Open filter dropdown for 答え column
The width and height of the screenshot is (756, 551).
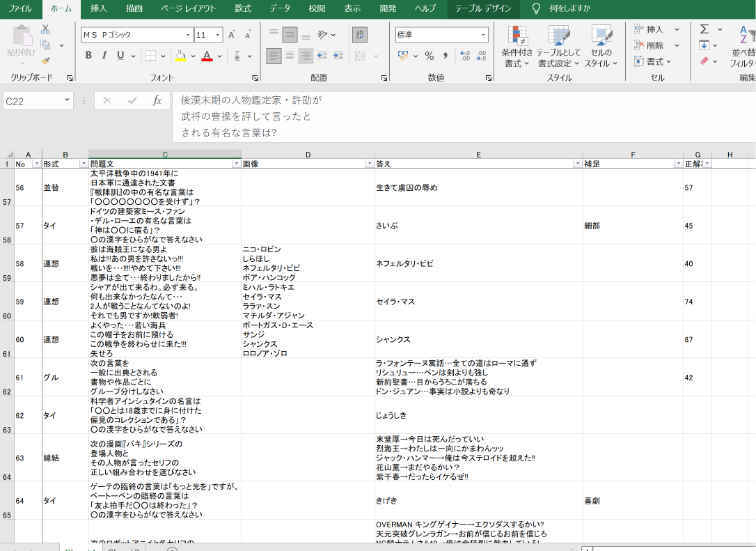click(578, 164)
